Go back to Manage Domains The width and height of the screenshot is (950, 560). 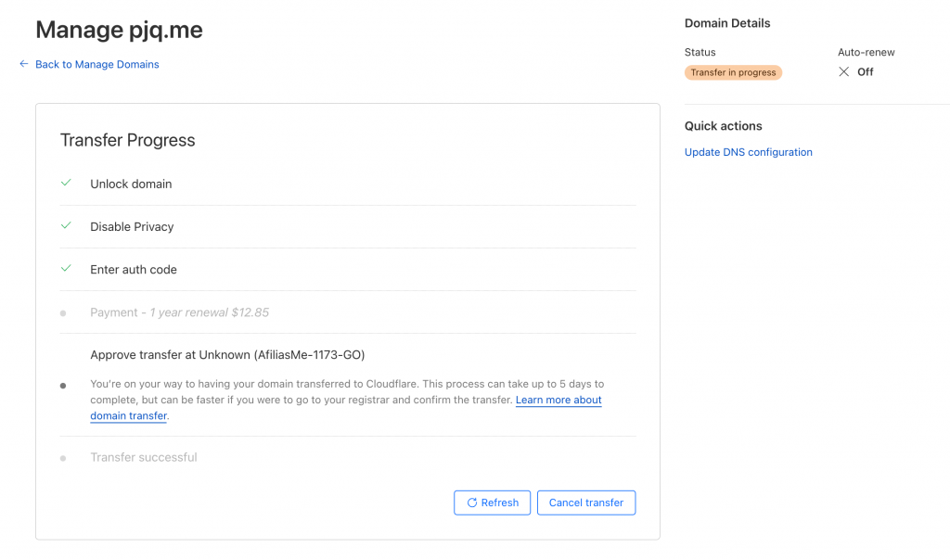97,64
